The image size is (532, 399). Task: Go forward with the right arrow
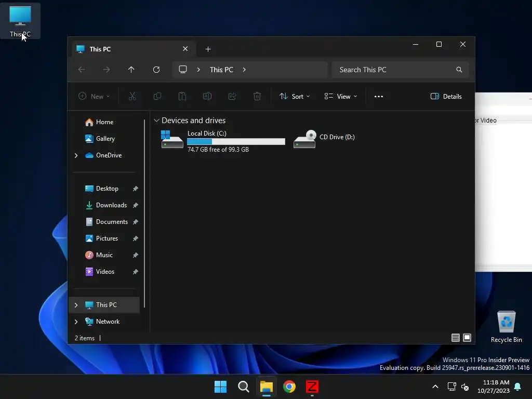tap(106, 70)
